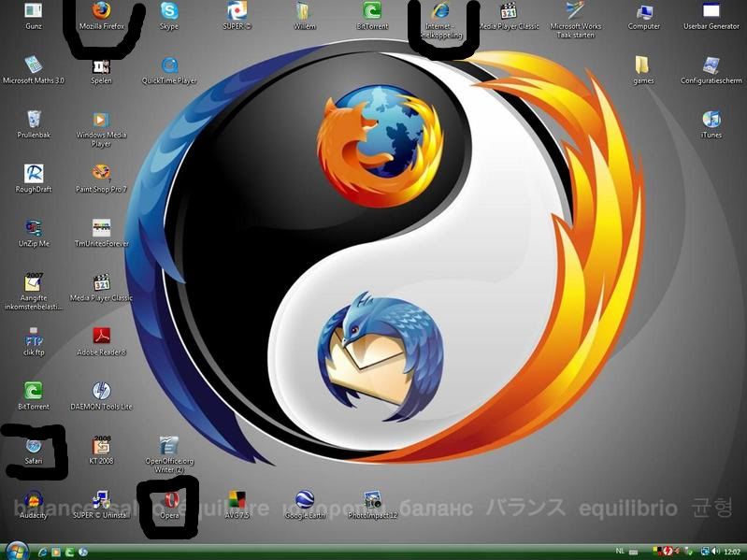Open the network status tray icon
Image resolution: width=747 pixels, height=560 pixels.
pyautogui.click(x=705, y=551)
